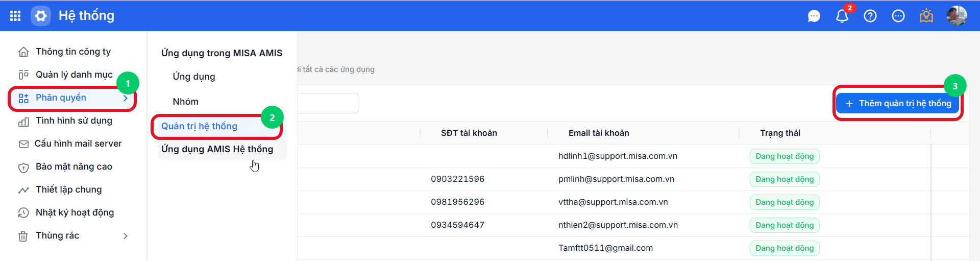Click the Hệ thống gear logo icon
980x261 pixels.
click(x=41, y=16)
